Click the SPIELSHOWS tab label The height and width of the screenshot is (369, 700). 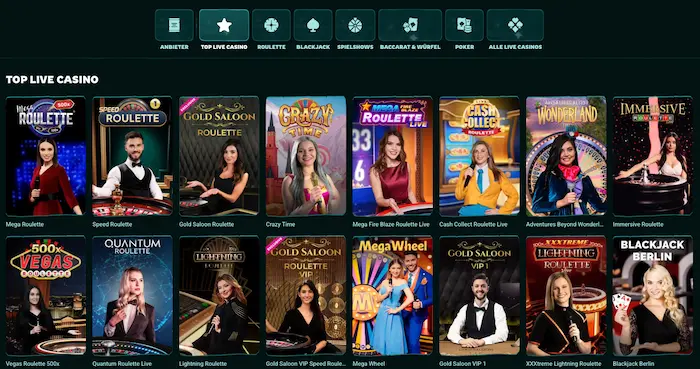tap(355, 47)
